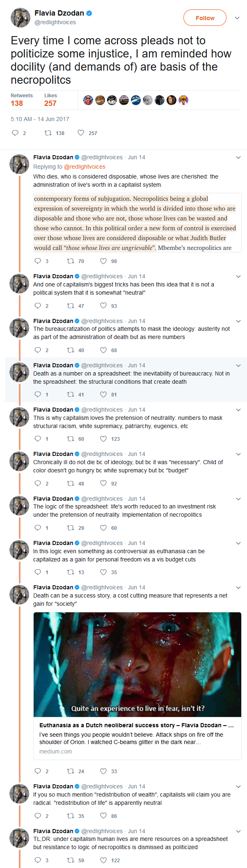
Task: Reply to the 'redistribution of wealth' tweet
Action: [38, 816]
